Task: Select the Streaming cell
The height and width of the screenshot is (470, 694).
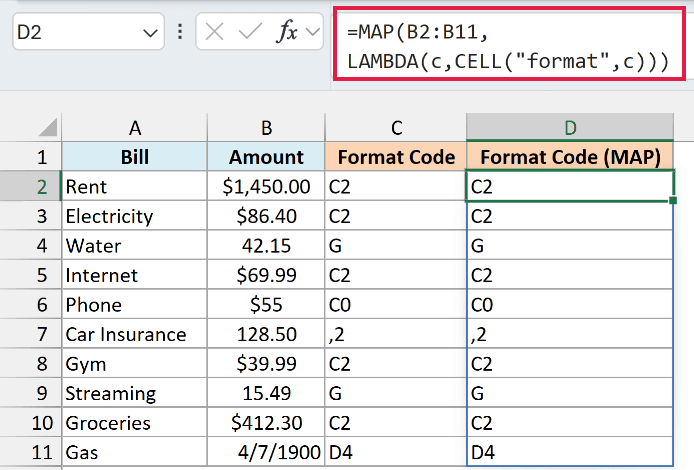Action: tap(135, 393)
